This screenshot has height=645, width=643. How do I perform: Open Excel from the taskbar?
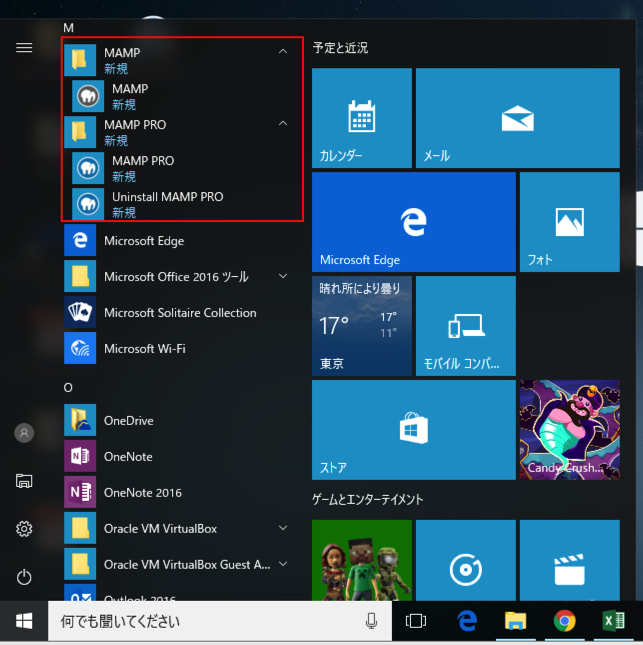click(x=613, y=621)
